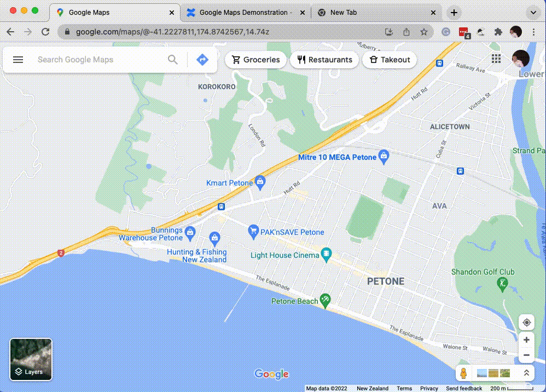
Task: Open the tab list dropdown arrow in Chrome
Action: 533,13
